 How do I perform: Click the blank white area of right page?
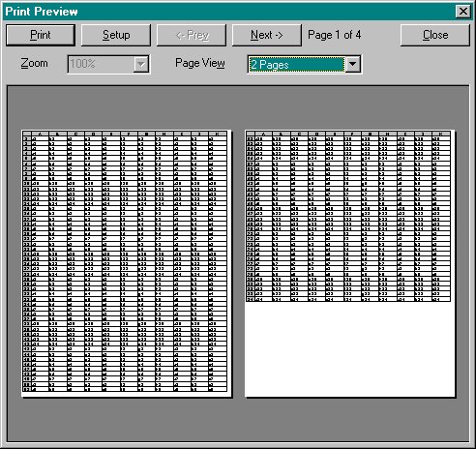349,349
